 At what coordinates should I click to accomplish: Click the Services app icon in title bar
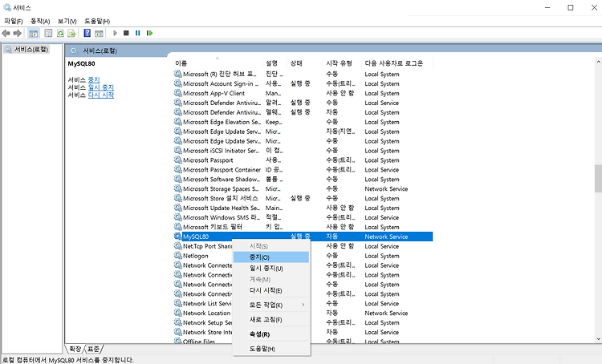[7, 7]
